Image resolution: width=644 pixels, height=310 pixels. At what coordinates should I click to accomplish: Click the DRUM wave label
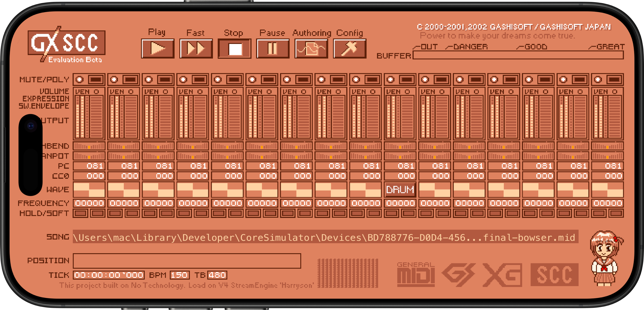tap(400, 190)
